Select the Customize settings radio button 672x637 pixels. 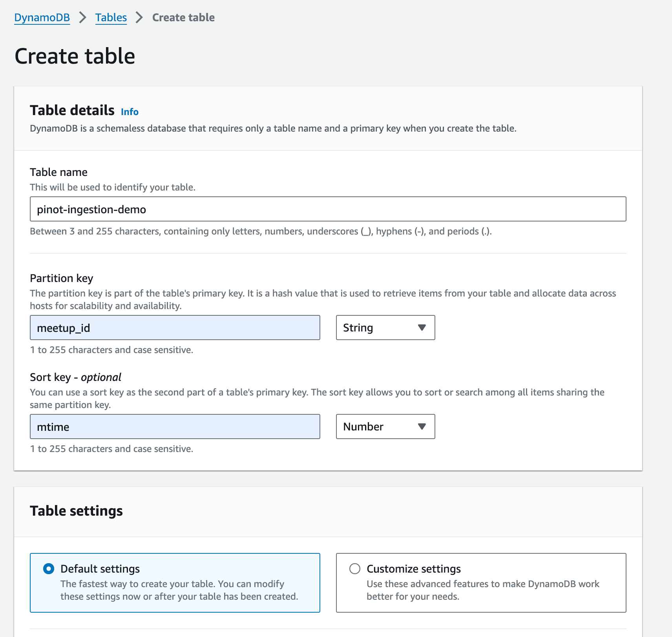tap(355, 569)
